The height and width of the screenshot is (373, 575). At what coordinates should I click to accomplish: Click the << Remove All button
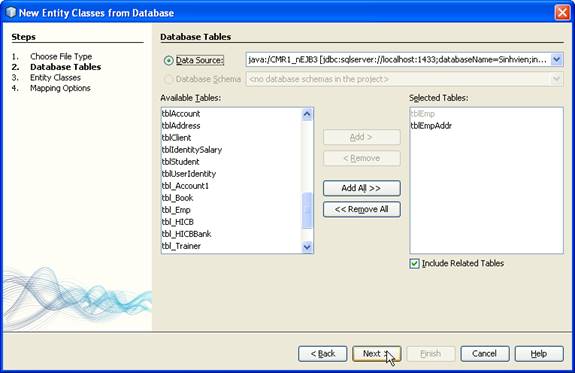click(362, 209)
